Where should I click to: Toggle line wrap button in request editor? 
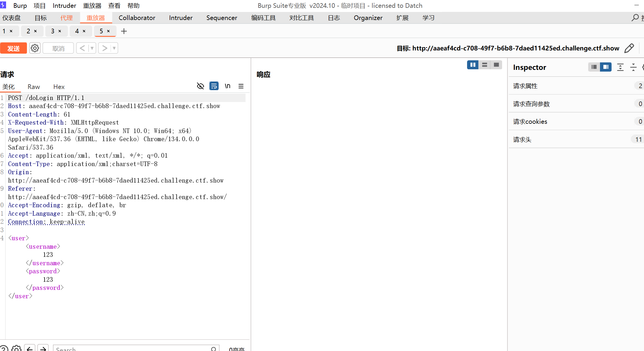pyautogui.click(x=214, y=86)
